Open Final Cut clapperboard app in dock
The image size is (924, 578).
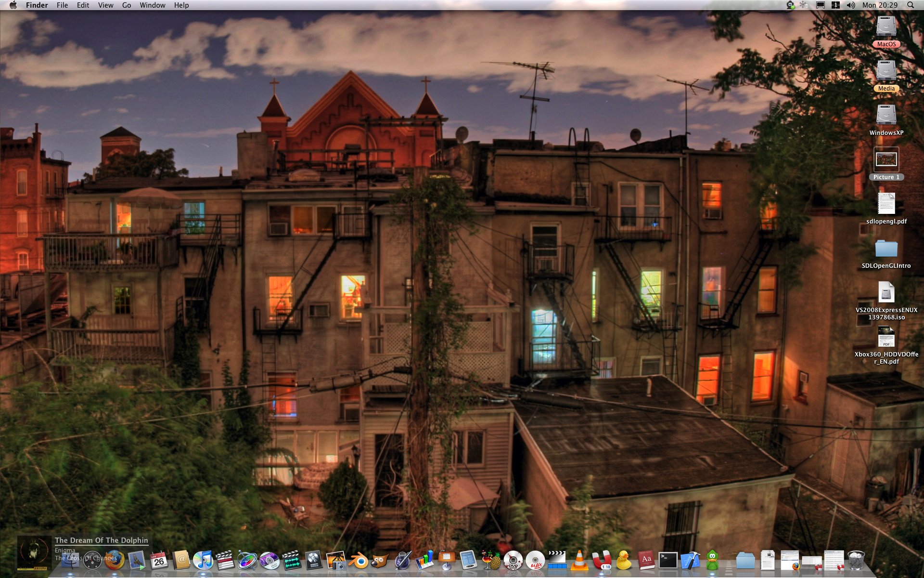(x=225, y=560)
